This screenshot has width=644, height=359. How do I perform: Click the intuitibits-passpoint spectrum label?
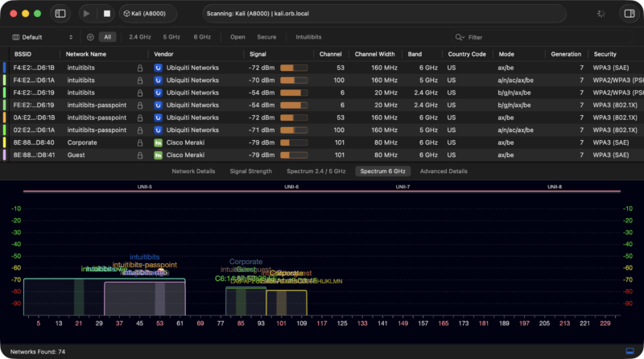(x=145, y=265)
